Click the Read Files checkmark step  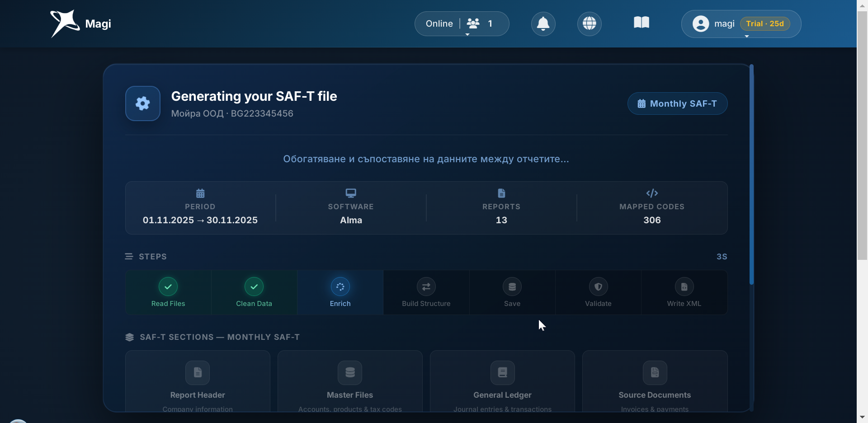point(168,287)
